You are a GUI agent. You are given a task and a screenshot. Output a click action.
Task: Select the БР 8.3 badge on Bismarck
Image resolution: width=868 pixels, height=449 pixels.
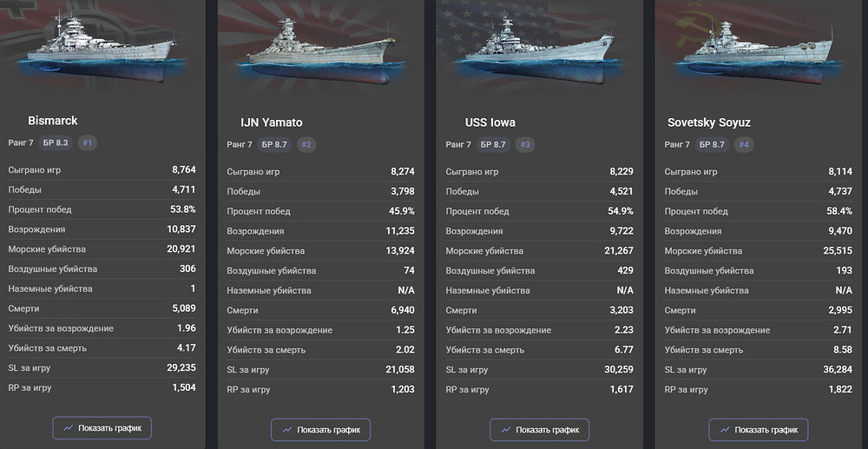pyautogui.click(x=56, y=142)
